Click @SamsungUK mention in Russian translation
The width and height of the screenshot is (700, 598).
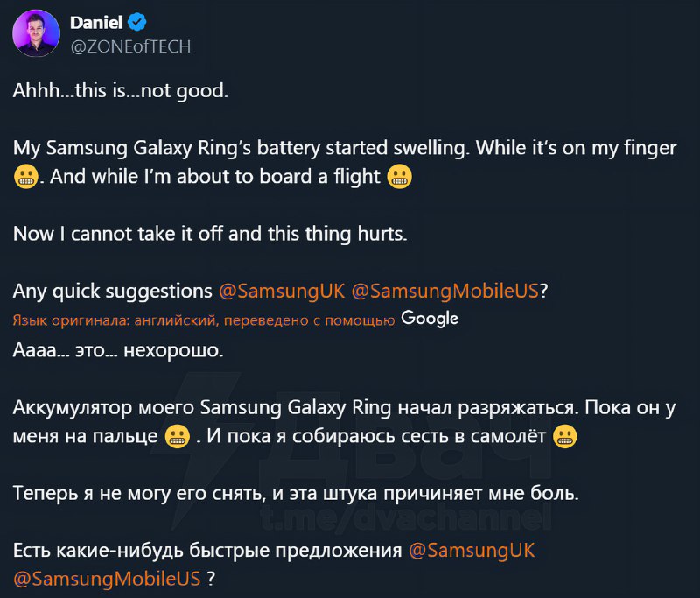(x=472, y=551)
